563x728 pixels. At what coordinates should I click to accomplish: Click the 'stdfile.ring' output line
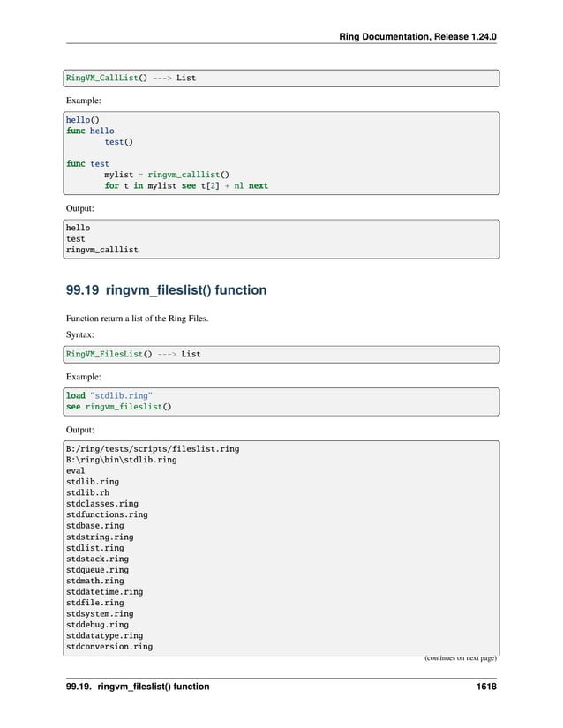[94, 603]
